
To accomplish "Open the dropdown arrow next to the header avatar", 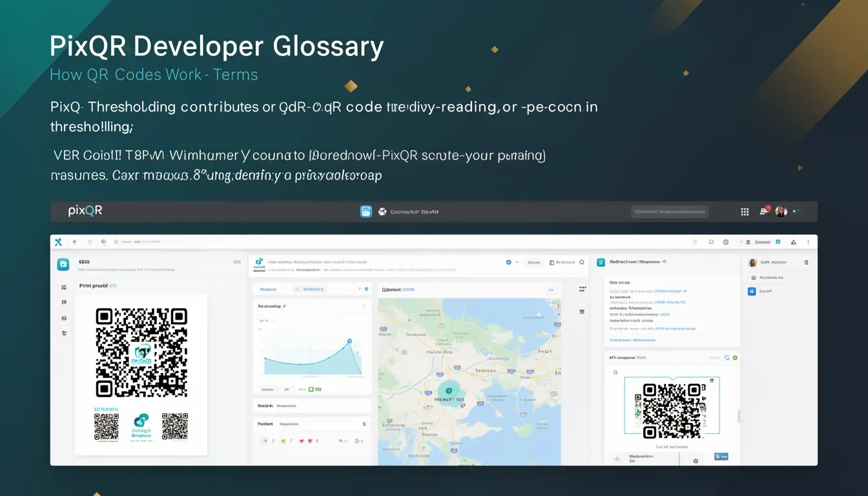I will (796, 211).
